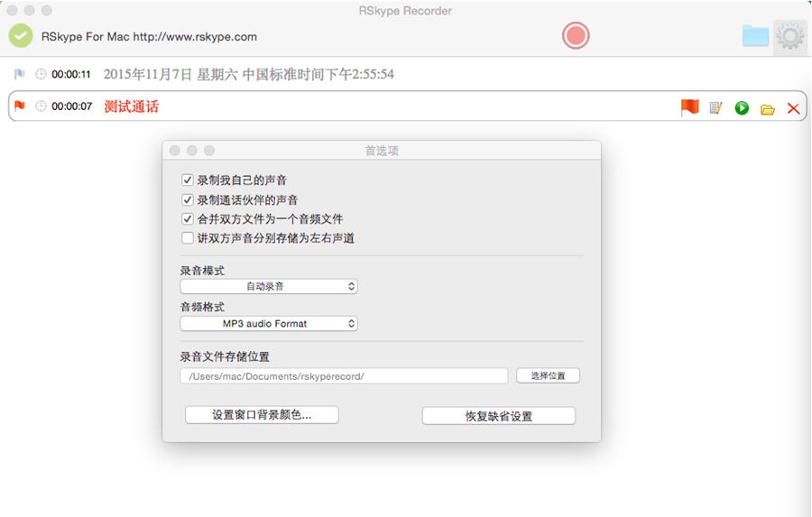Start recording with the red record button

point(576,36)
